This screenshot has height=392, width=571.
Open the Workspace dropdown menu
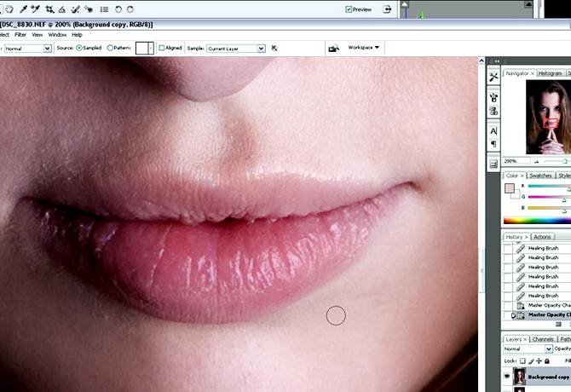pos(364,48)
